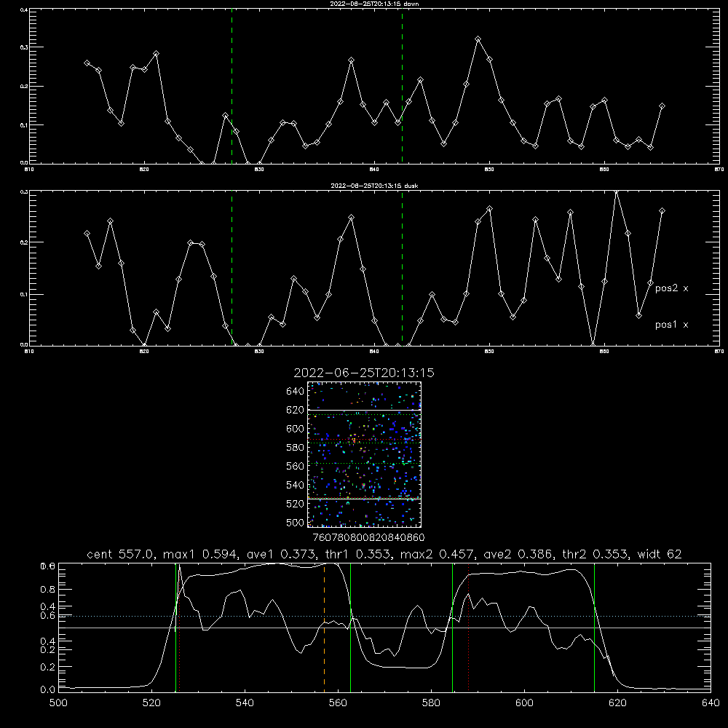728x728 pixels.
Task: Click the 0.2 y-axis label of the dusk plot
Action: click(25, 242)
